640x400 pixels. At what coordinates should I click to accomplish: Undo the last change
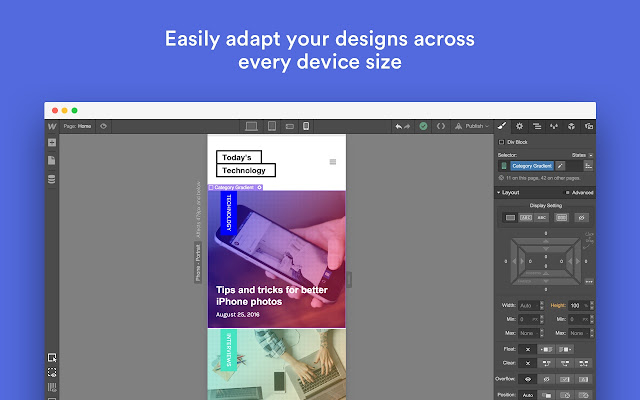pyautogui.click(x=398, y=127)
